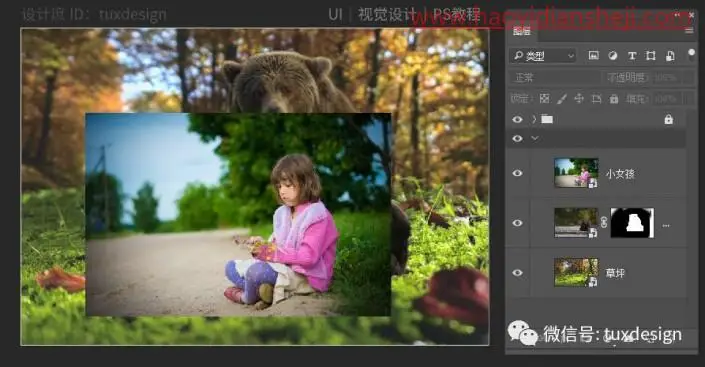
Task: Lock position move icon
Action: [x=579, y=98]
